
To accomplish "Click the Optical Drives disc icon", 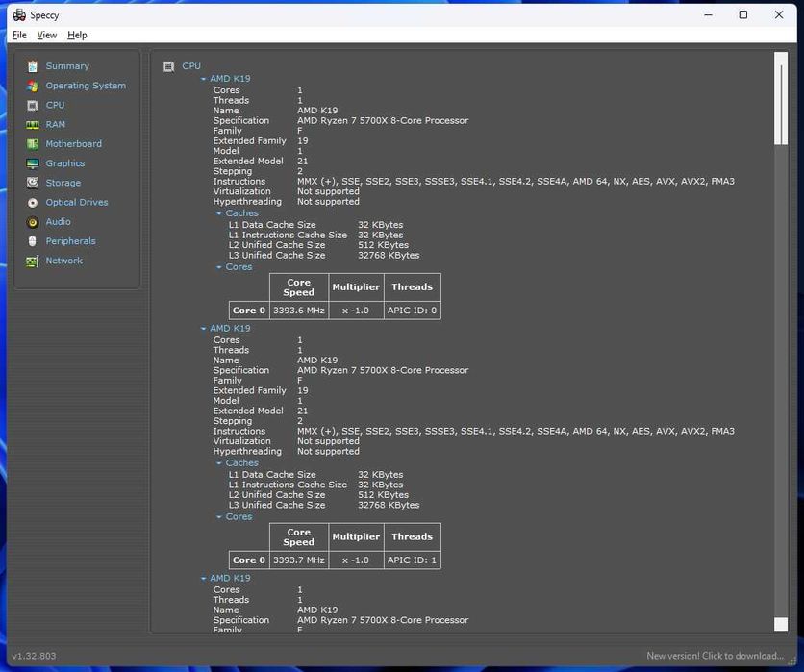I will pyautogui.click(x=33, y=203).
